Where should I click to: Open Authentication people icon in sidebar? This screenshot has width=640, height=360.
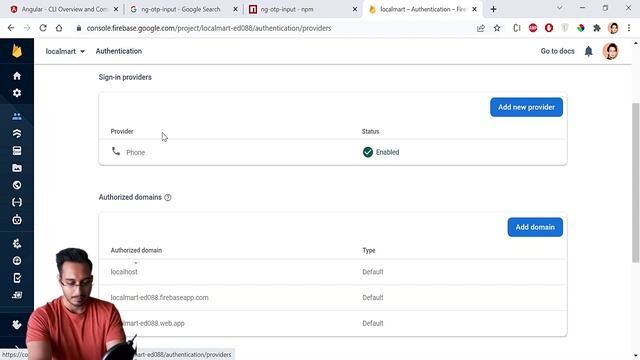pos(17,117)
